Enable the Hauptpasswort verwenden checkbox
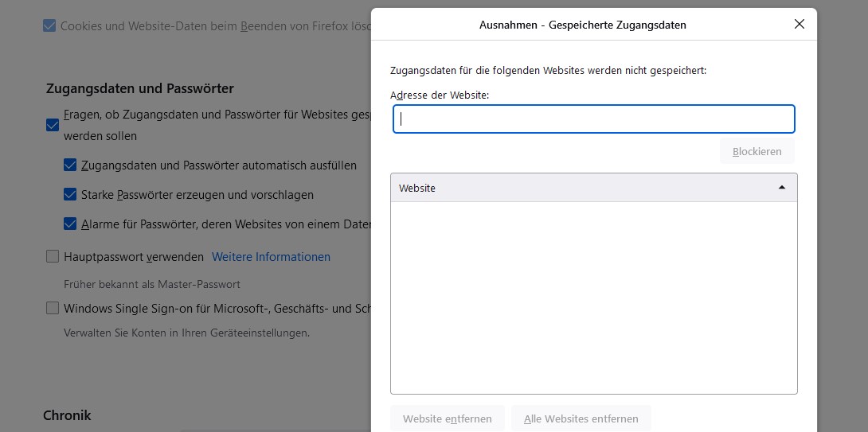This screenshot has height=432, width=868. point(53,257)
